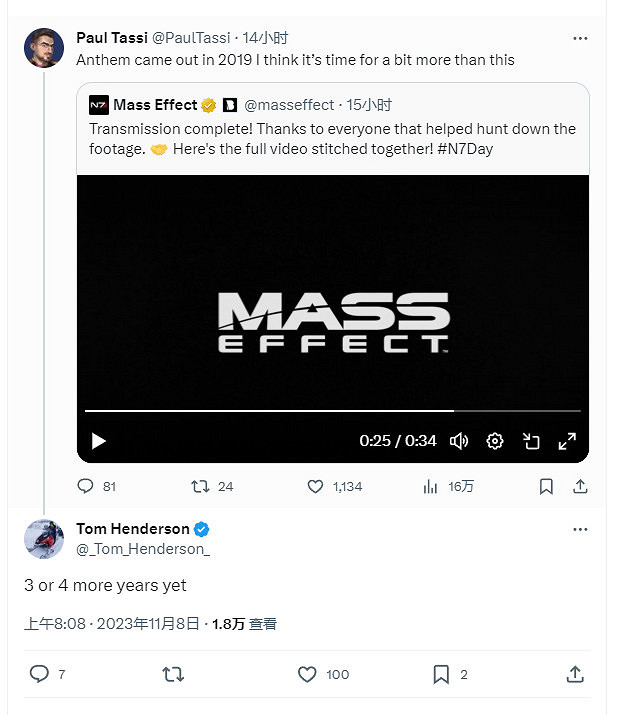Toggle picture-in-picture mode on video
626x715 pixels.
tap(531, 441)
